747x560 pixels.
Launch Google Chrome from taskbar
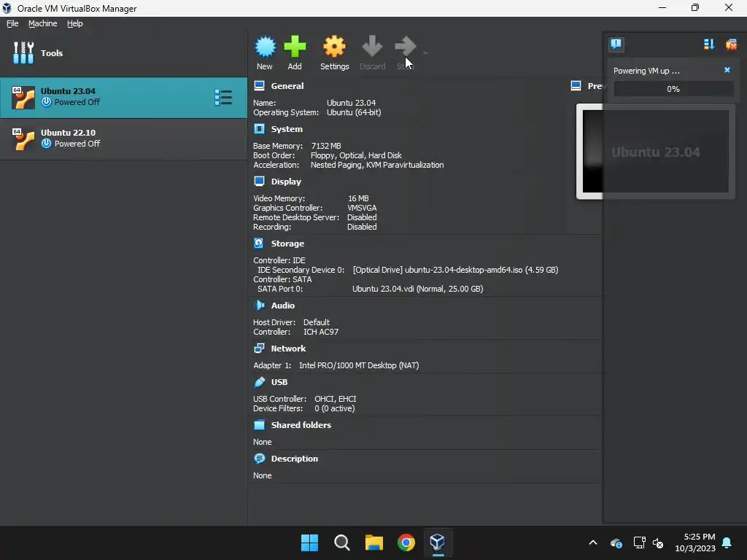click(406, 542)
